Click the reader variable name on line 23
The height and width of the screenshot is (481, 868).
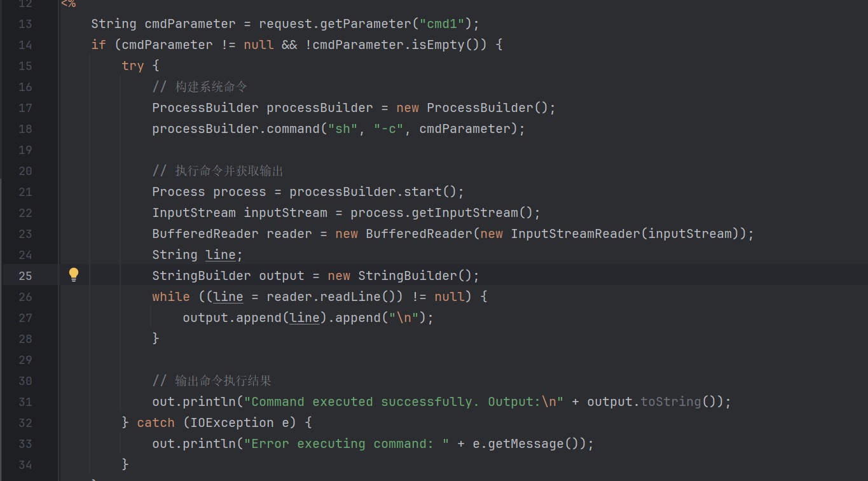tap(289, 234)
